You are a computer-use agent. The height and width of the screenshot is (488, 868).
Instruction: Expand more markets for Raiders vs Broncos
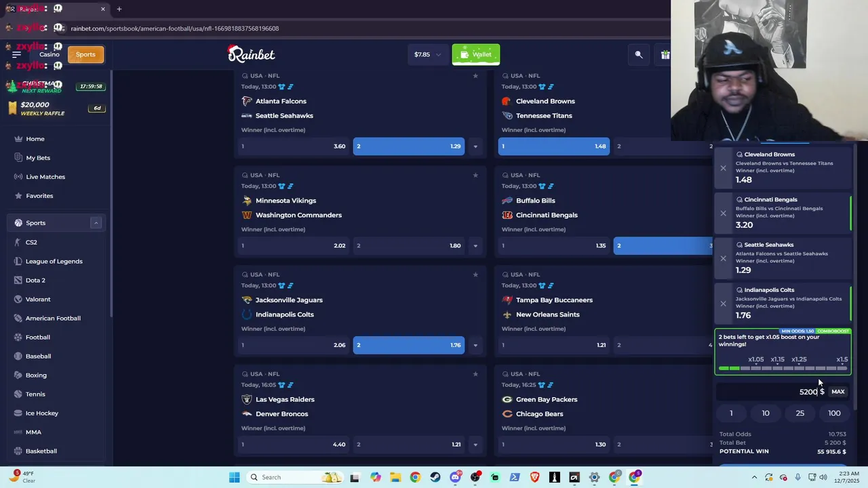(475, 445)
